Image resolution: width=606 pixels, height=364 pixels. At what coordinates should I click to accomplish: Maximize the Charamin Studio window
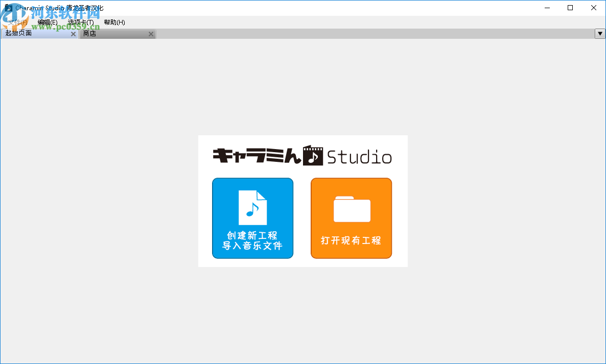[x=570, y=8]
